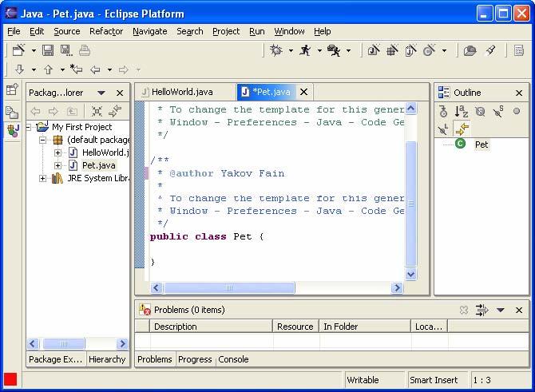Open Debug button dropdown arrow

(291, 51)
